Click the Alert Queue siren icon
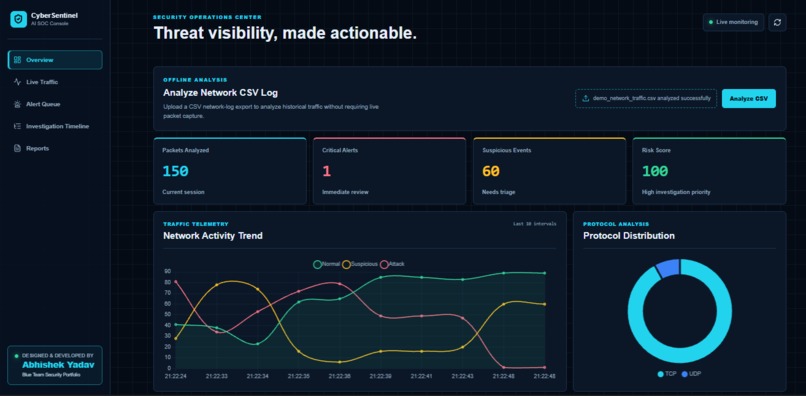This screenshot has height=396, width=806. point(17,104)
